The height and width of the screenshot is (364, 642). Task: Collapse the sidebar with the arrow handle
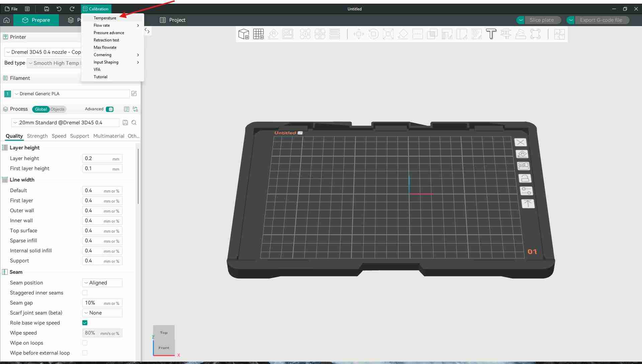click(x=147, y=31)
